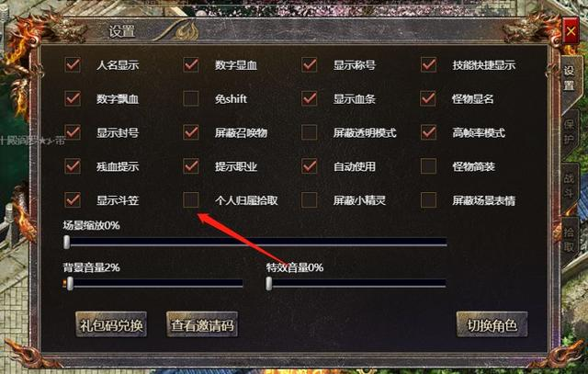588x374 pixels.
Task: Check the 个人归属拾取 option
Action: click(191, 200)
